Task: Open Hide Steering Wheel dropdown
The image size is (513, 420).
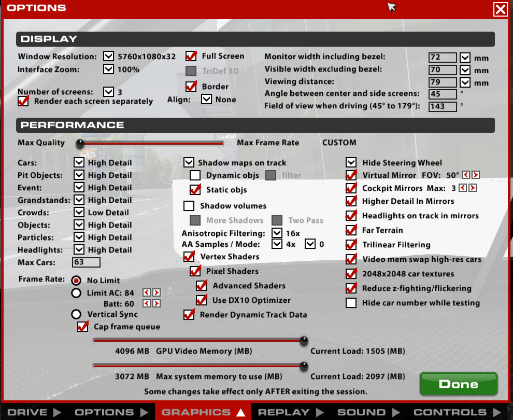Action: (351, 162)
